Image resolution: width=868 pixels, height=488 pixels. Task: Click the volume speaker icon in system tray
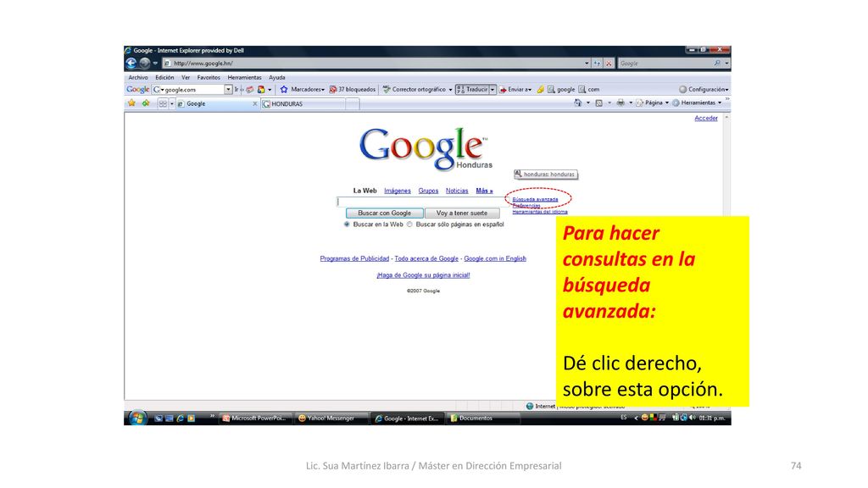click(x=692, y=418)
